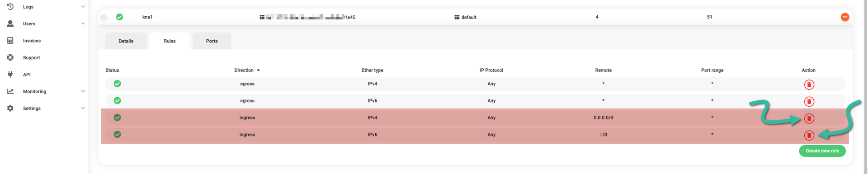
Task: Expand the Settings menu chevron
Action: (x=83, y=108)
